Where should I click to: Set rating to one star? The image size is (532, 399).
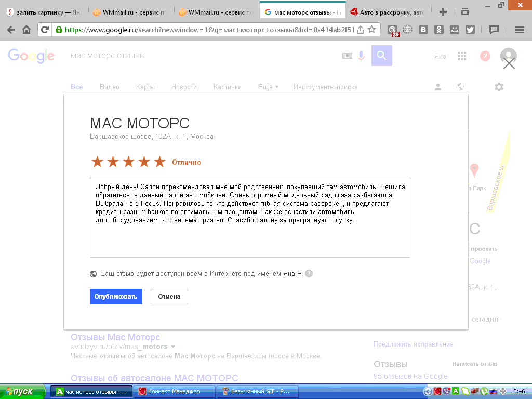[x=97, y=162]
